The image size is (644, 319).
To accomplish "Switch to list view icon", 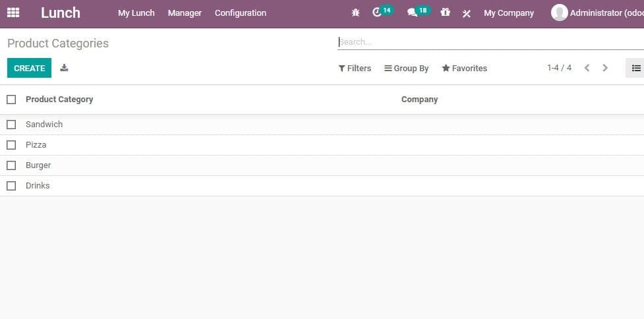I will pos(636,68).
